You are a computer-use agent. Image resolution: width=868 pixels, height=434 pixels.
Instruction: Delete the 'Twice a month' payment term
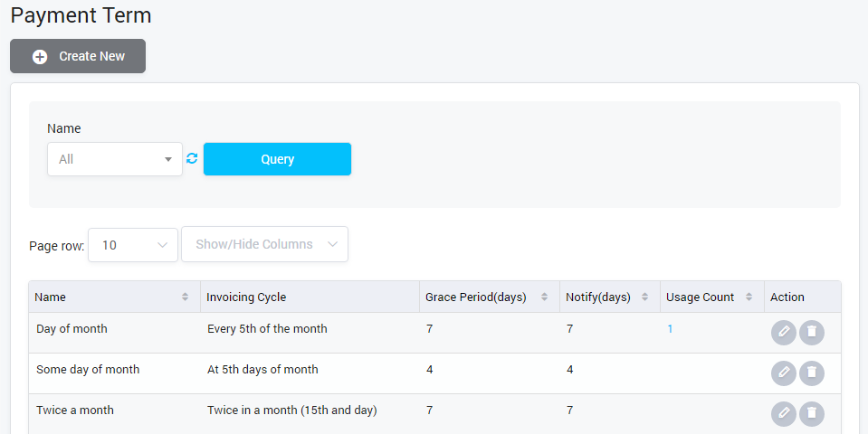[x=812, y=413]
